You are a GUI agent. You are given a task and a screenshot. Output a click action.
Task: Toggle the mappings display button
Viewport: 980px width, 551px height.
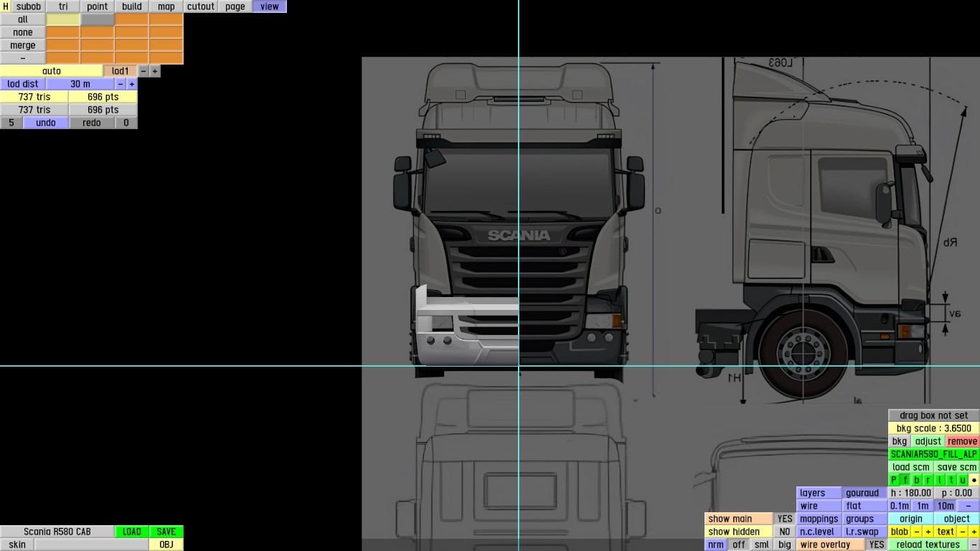(x=819, y=519)
